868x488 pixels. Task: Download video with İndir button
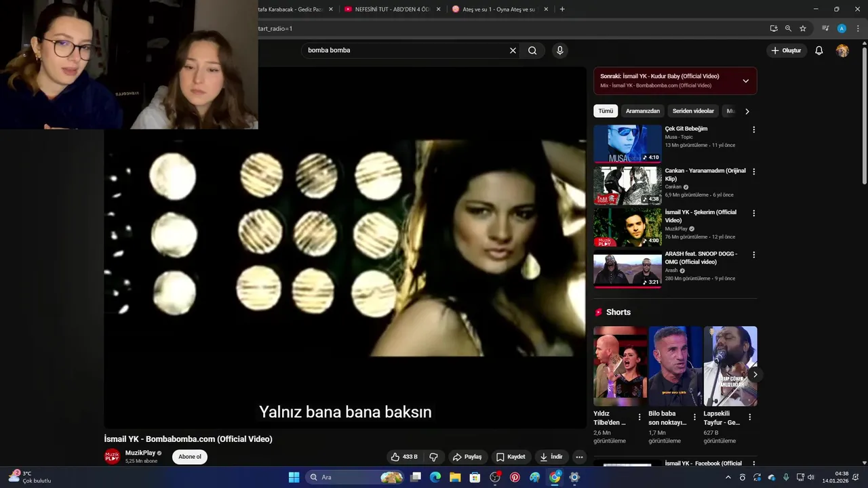click(x=551, y=457)
